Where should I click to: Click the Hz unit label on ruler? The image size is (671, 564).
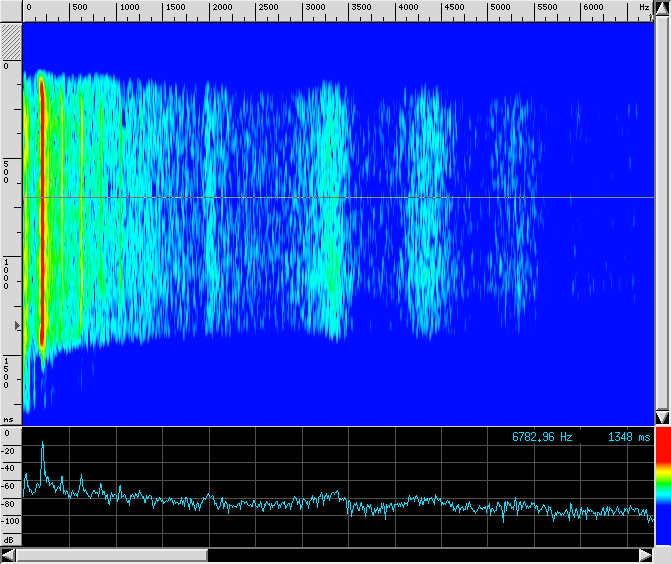point(644,8)
